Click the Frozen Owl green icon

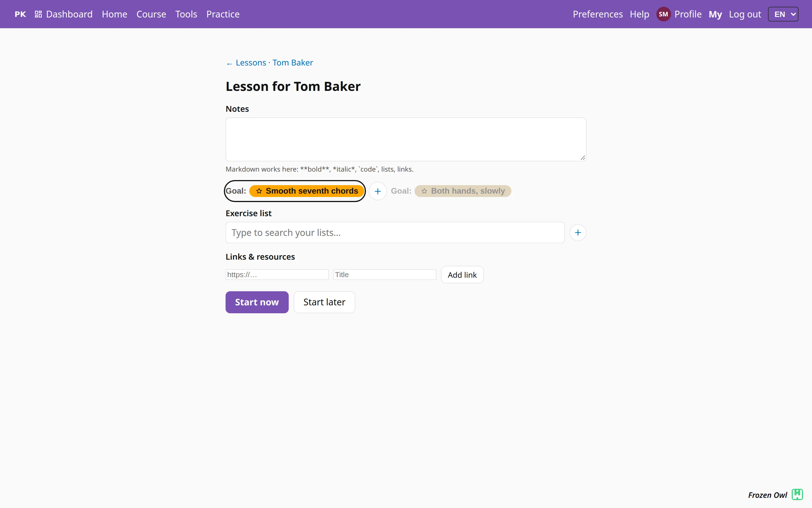[x=797, y=494]
